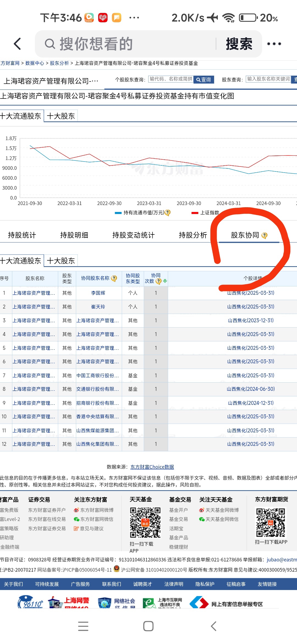Screen dimensions: 297x644
Task: Click the 查询 button for stock shareholders
Action: click(x=204, y=80)
